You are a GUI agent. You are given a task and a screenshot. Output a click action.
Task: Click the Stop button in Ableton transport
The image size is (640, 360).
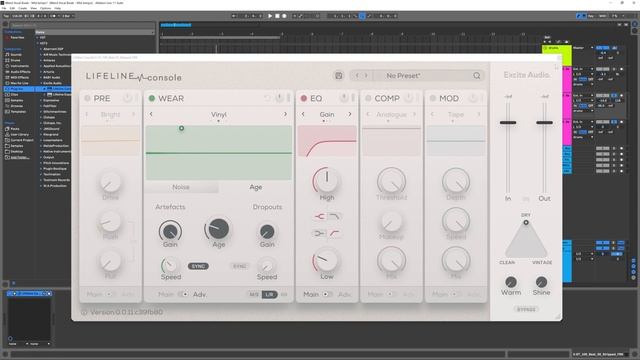tap(277, 16)
